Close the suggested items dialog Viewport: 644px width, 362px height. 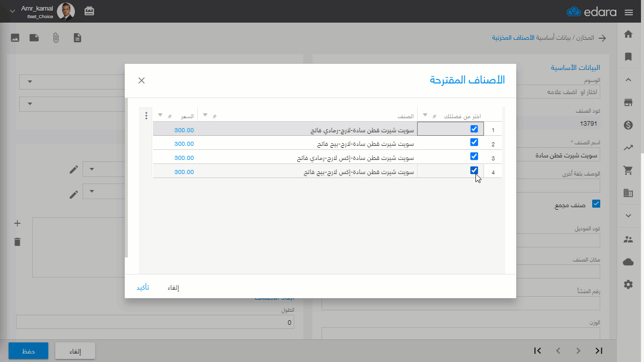[141, 80]
